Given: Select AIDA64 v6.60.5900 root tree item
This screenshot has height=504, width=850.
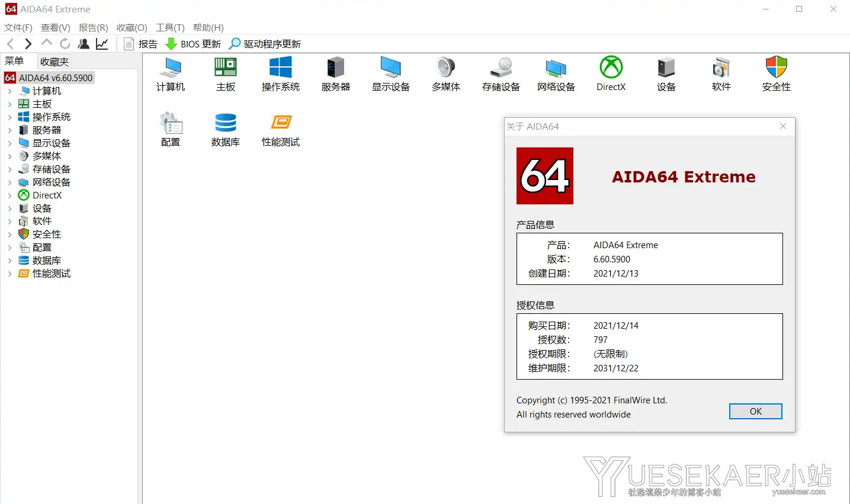Looking at the screenshot, I should click(49, 78).
